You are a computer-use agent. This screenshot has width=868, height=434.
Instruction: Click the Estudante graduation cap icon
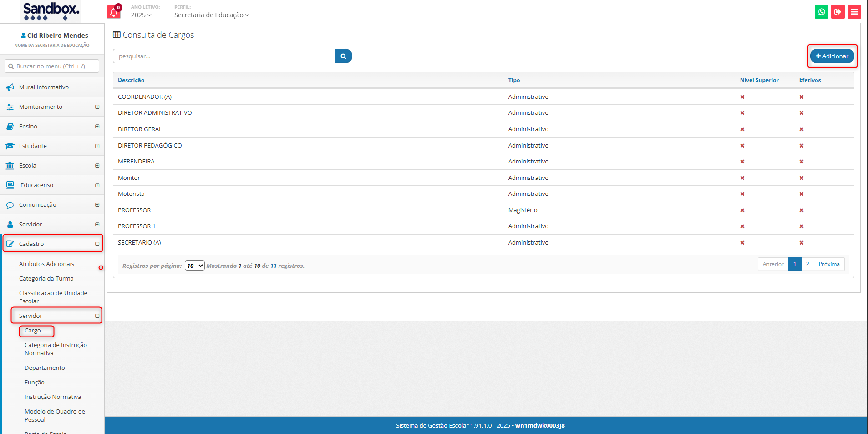[x=10, y=146]
